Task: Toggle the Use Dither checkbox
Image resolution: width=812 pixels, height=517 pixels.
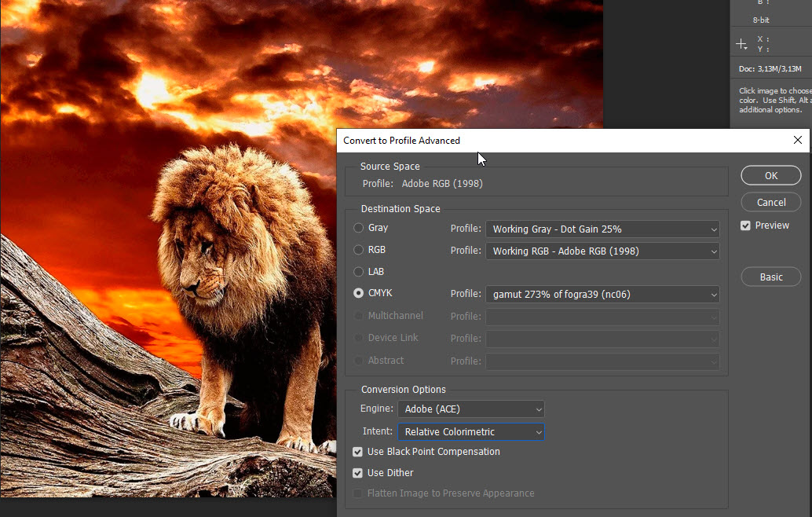Action: (358, 473)
